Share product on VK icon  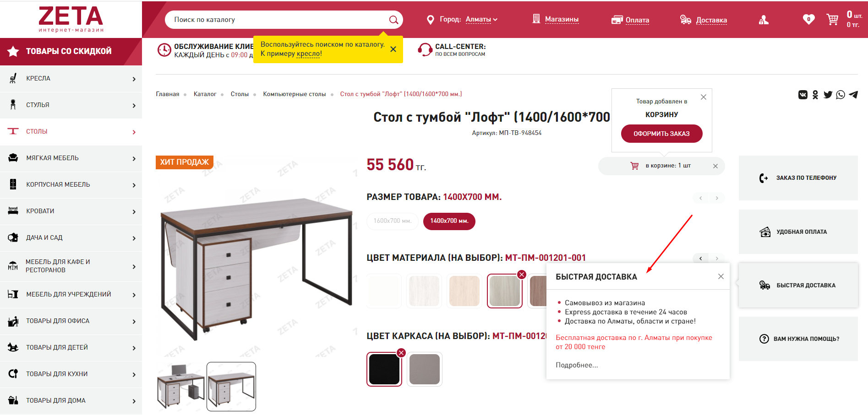803,95
